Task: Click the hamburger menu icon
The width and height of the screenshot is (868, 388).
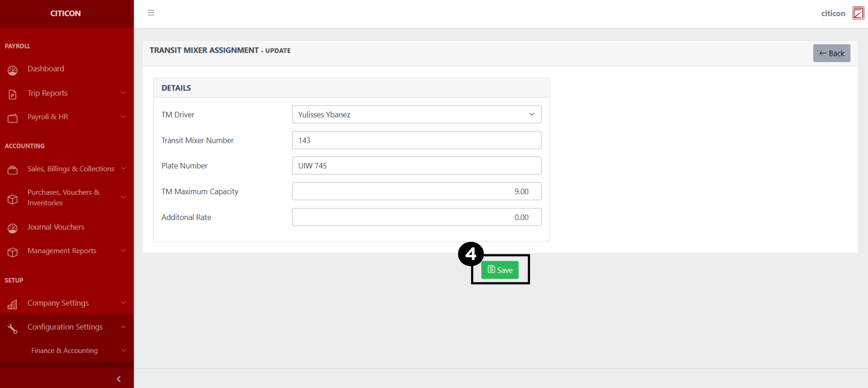Action: pos(151,13)
